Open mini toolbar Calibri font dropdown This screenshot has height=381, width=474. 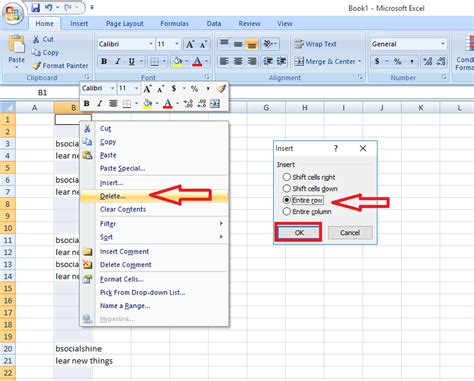point(112,88)
